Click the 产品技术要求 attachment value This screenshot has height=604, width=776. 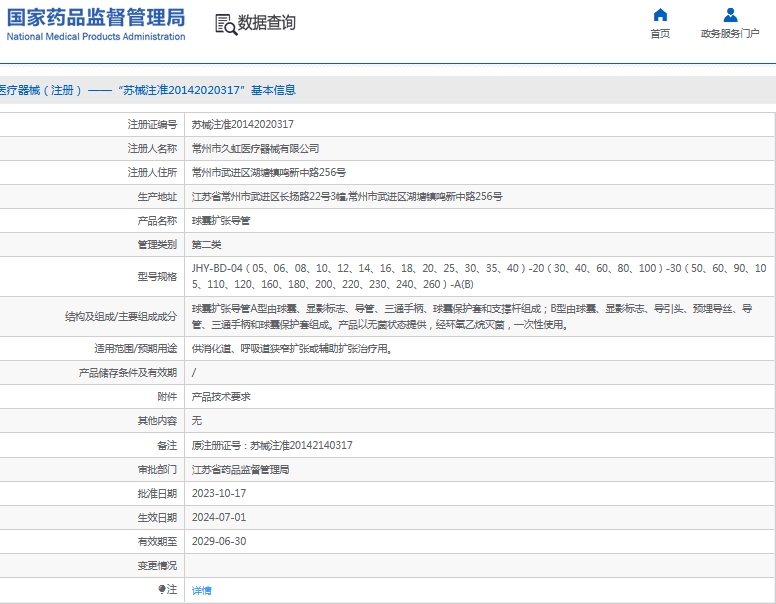click(221, 397)
